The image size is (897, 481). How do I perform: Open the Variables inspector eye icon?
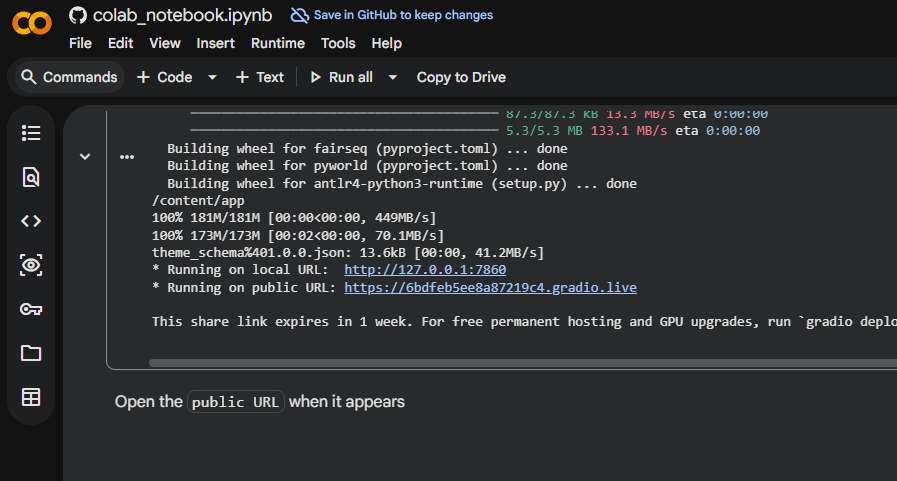[31, 265]
